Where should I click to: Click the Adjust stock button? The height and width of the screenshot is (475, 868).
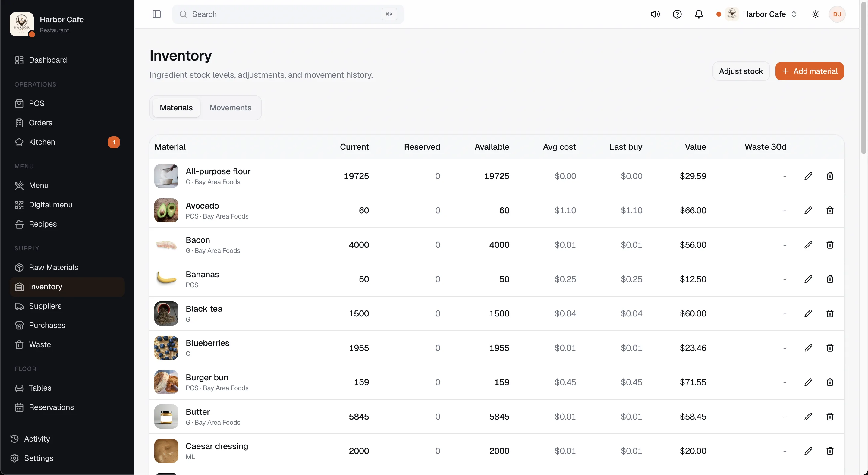point(741,71)
